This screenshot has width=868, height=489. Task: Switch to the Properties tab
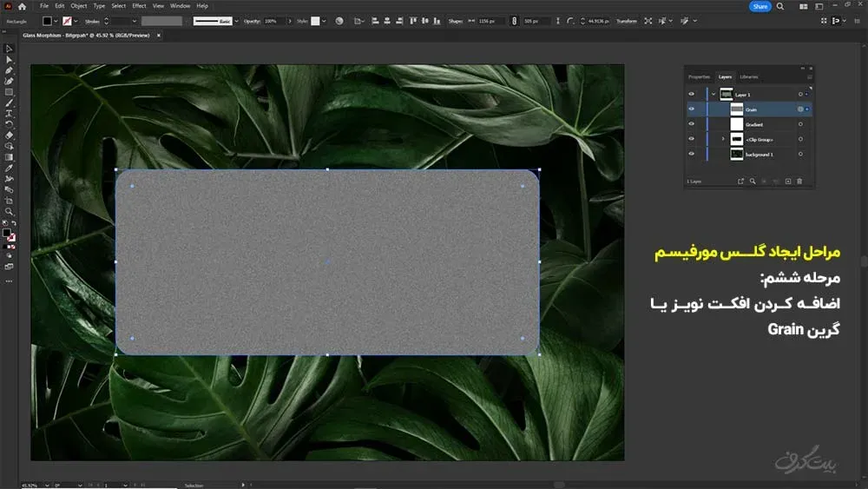pyautogui.click(x=699, y=77)
